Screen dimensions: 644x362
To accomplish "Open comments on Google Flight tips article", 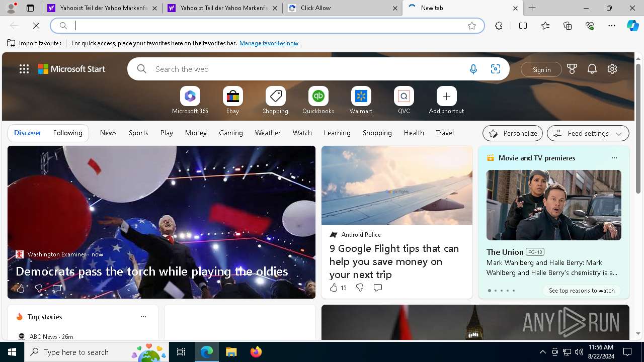I will (x=378, y=288).
